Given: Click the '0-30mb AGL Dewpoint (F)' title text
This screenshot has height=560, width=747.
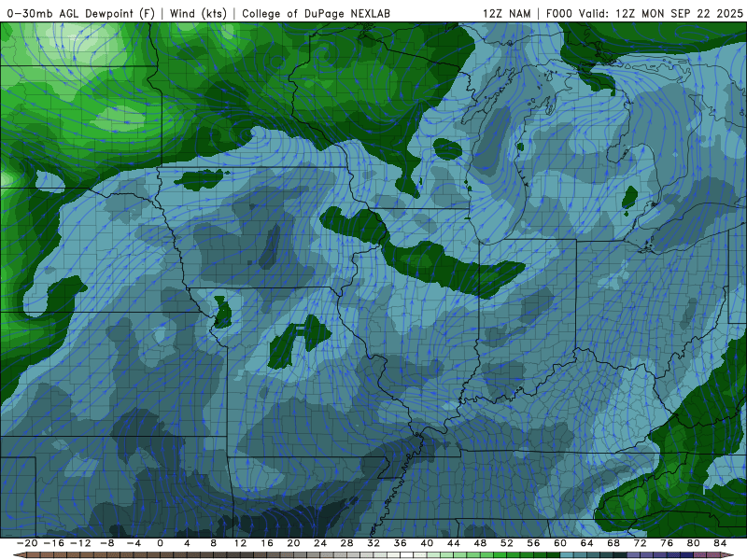Looking at the screenshot, I should tap(81, 14).
